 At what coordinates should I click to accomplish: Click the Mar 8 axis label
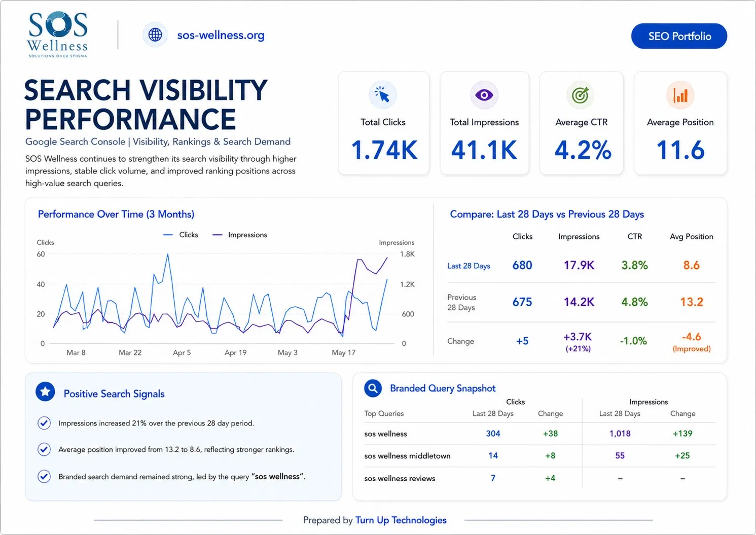pyautogui.click(x=76, y=352)
